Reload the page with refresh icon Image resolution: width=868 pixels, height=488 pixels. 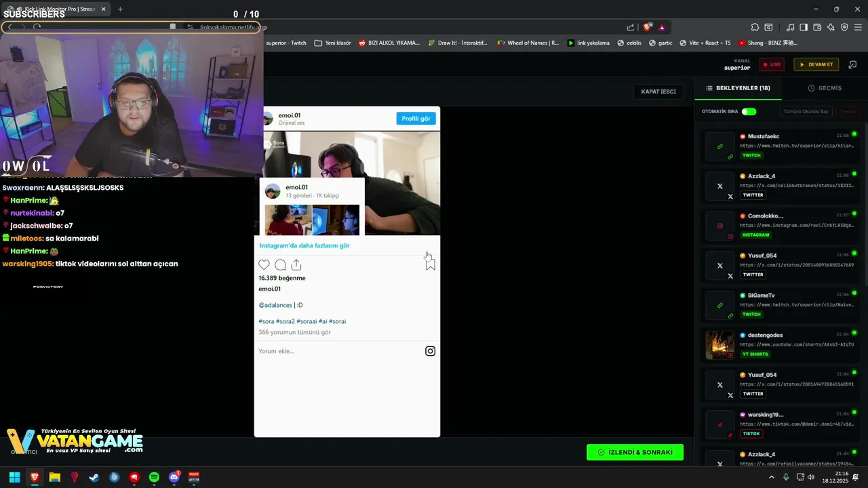point(37,27)
